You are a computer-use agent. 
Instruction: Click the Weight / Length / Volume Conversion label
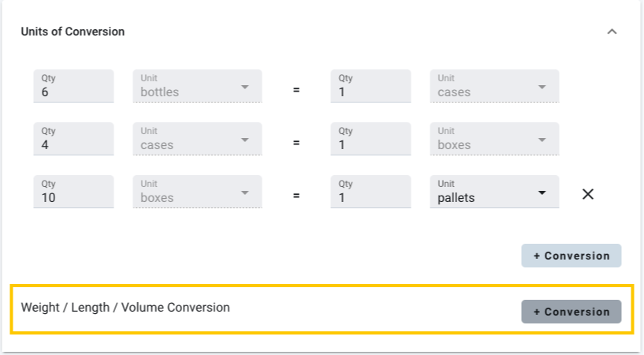pos(125,308)
